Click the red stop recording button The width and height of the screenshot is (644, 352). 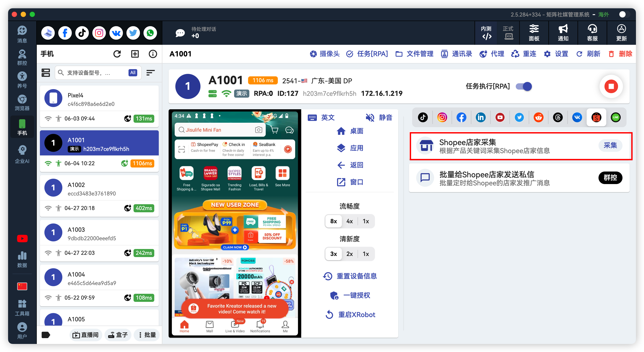coord(611,86)
